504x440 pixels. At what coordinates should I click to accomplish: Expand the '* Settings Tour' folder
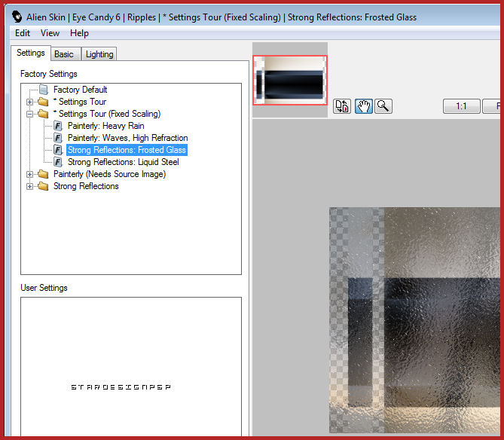(29, 102)
